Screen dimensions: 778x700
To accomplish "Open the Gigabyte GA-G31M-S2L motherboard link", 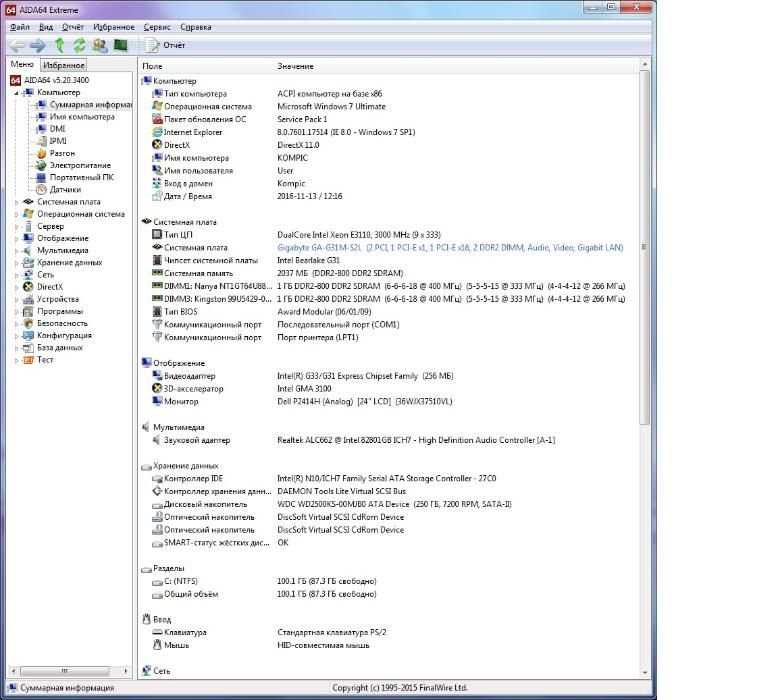I will point(450,248).
